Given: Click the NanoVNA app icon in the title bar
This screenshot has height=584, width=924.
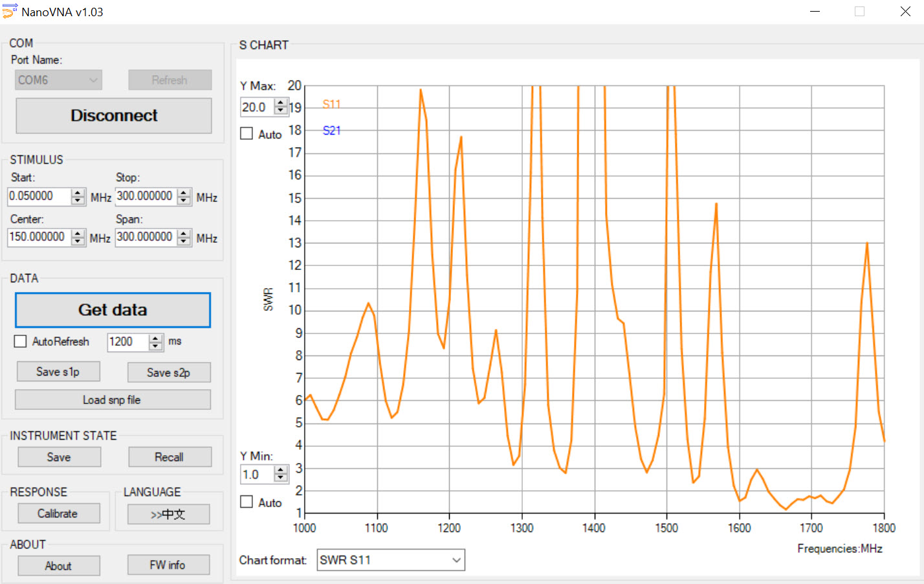Looking at the screenshot, I should [x=8, y=11].
